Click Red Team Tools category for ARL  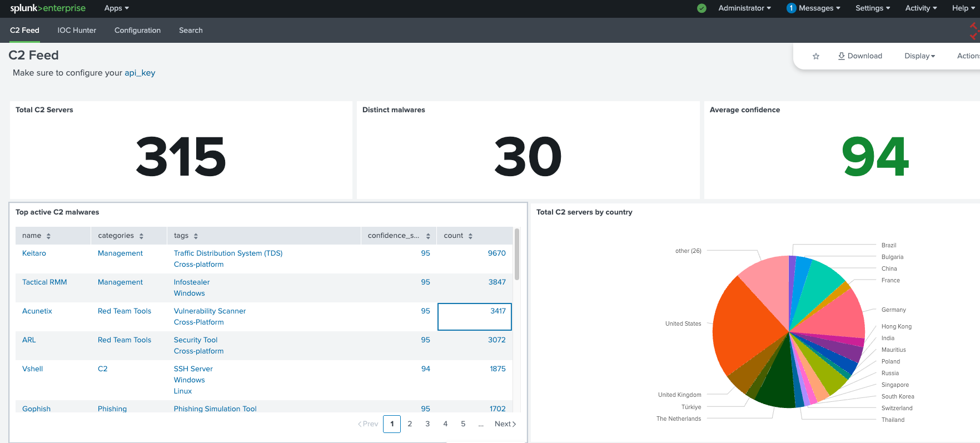pyautogui.click(x=125, y=340)
